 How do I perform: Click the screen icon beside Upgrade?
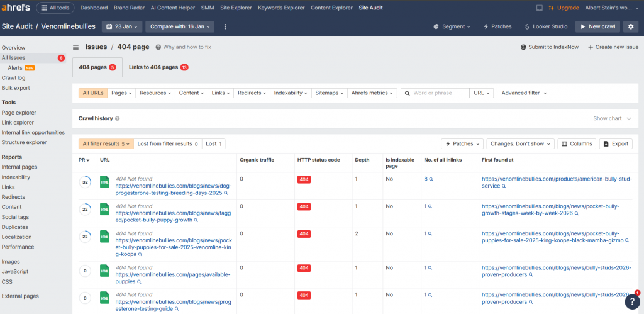click(x=539, y=8)
